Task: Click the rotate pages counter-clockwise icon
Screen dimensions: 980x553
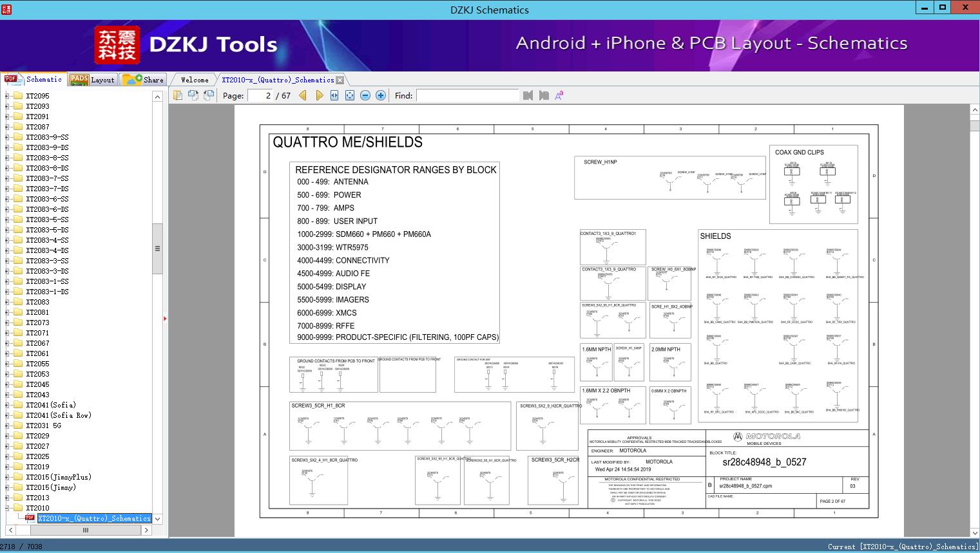Action: point(193,95)
